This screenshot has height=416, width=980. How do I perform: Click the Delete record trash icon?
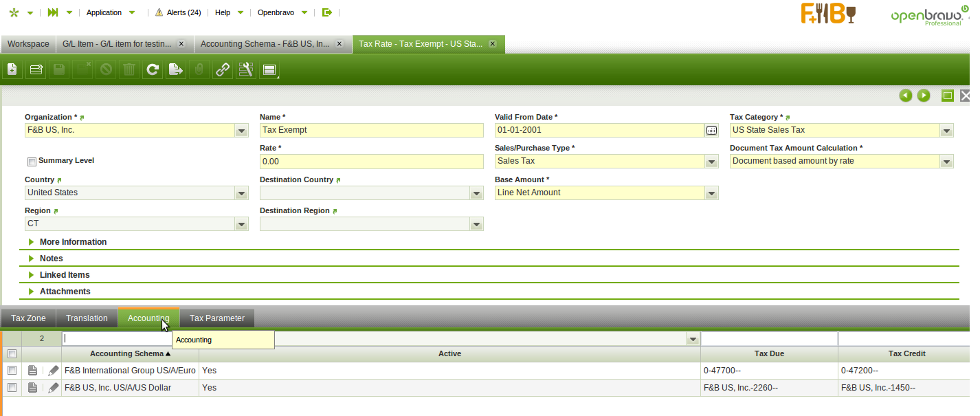tap(129, 69)
